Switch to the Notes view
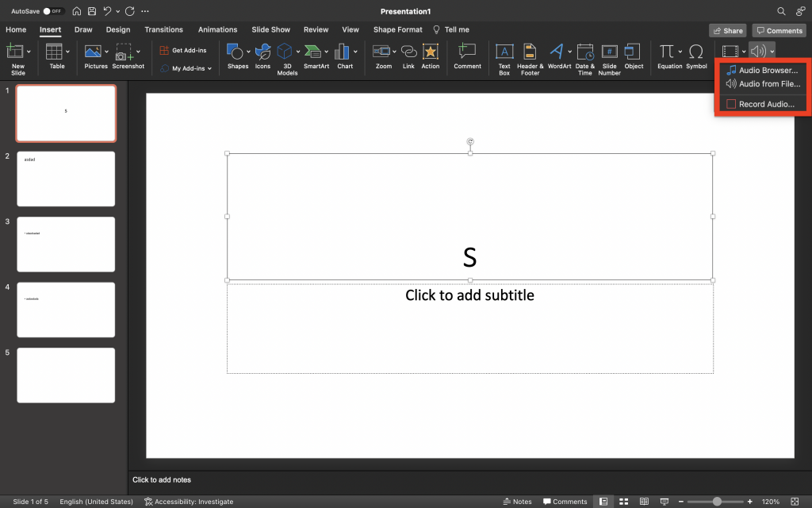Viewport: 812px width, 508px height. (517, 501)
